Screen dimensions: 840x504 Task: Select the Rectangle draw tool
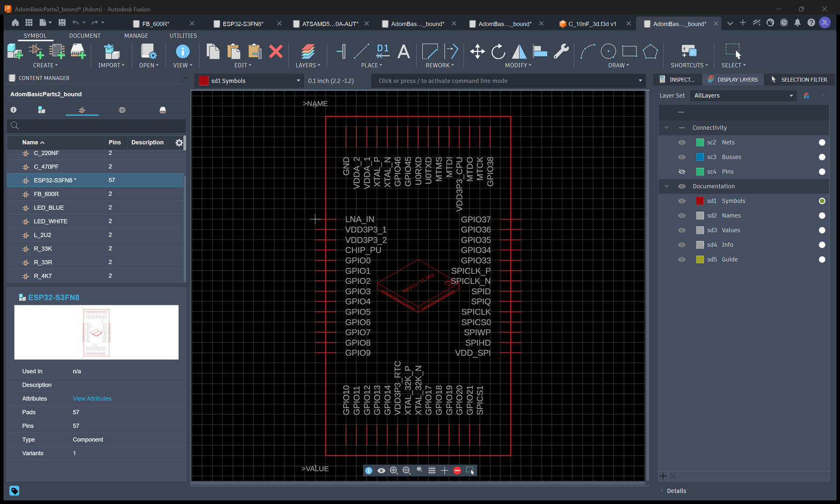pyautogui.click(x=629, y=51)
